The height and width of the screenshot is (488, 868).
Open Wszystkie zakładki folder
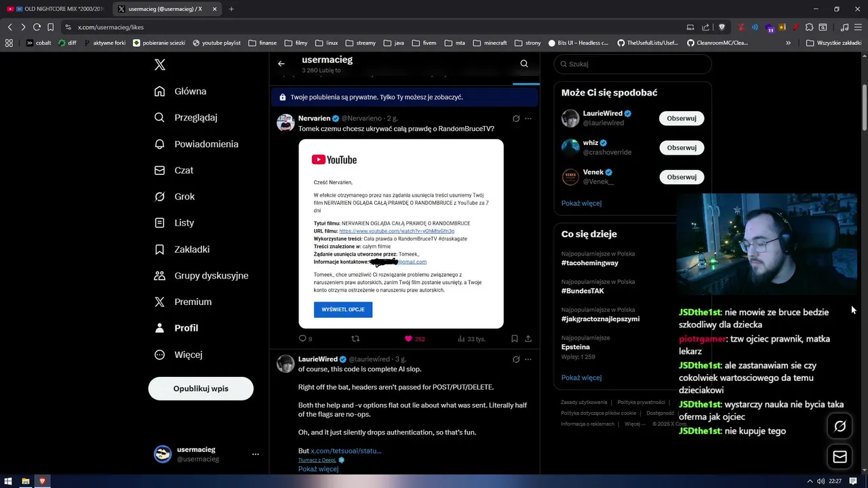[x=833, y=43]
